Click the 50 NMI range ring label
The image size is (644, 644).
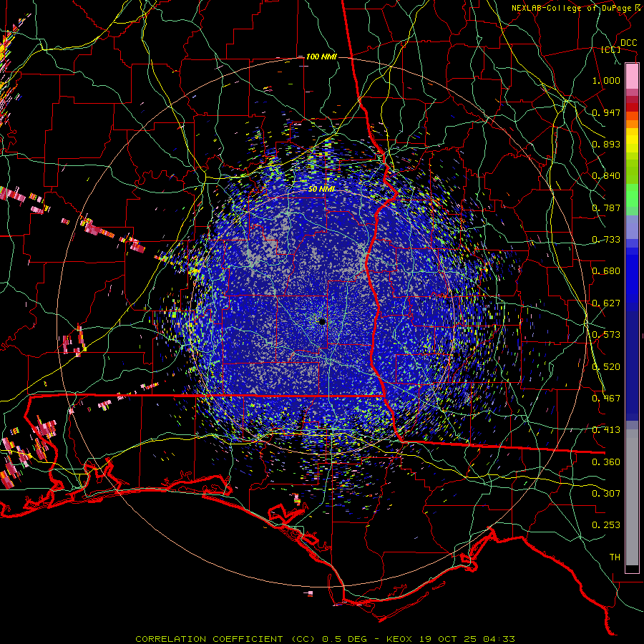(x=321, y=189)
